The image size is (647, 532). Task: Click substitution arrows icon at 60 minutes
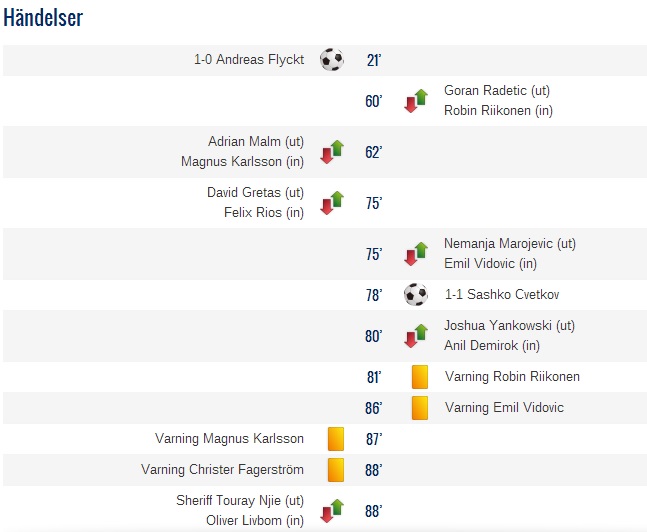[x=416, y=101]
